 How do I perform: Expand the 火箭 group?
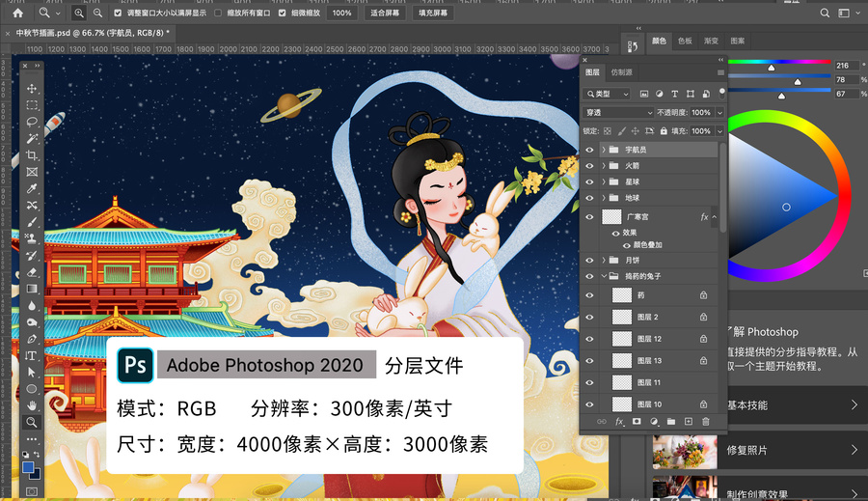[604, 166]
